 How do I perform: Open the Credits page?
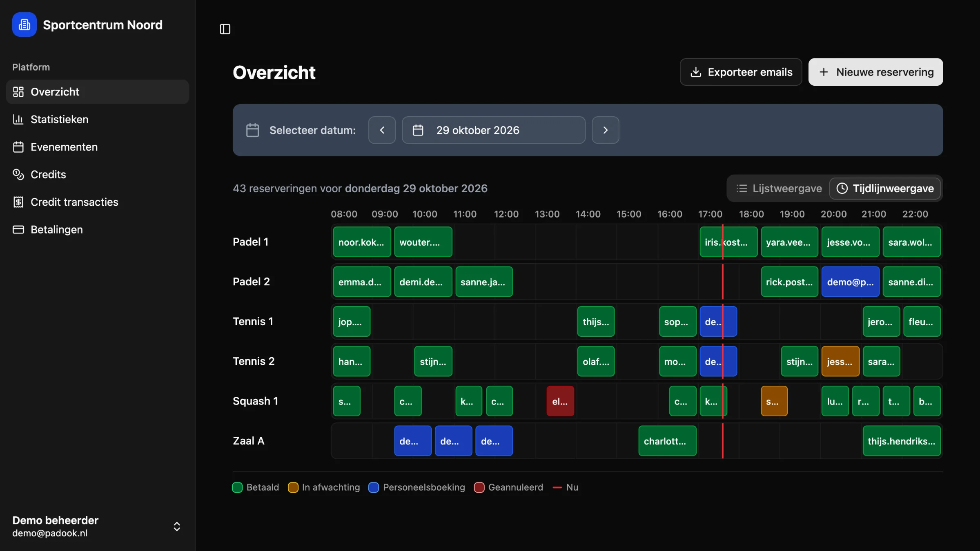pyautogui.click(x=98, y=174)
